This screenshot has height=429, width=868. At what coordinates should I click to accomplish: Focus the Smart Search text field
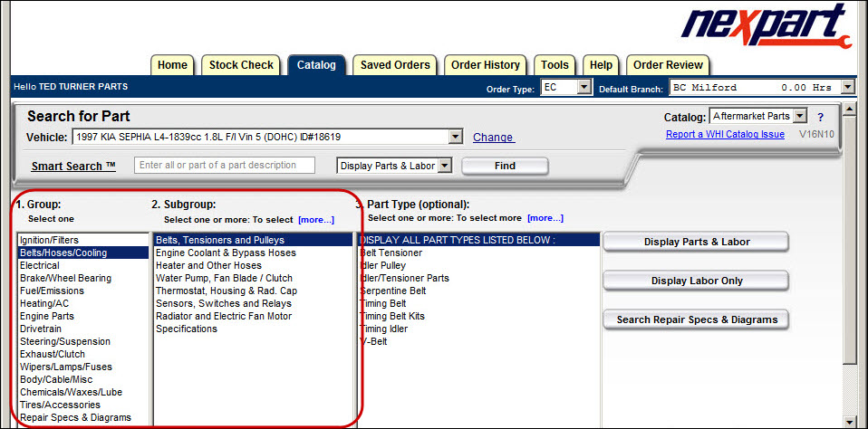[x=225, y=166]
